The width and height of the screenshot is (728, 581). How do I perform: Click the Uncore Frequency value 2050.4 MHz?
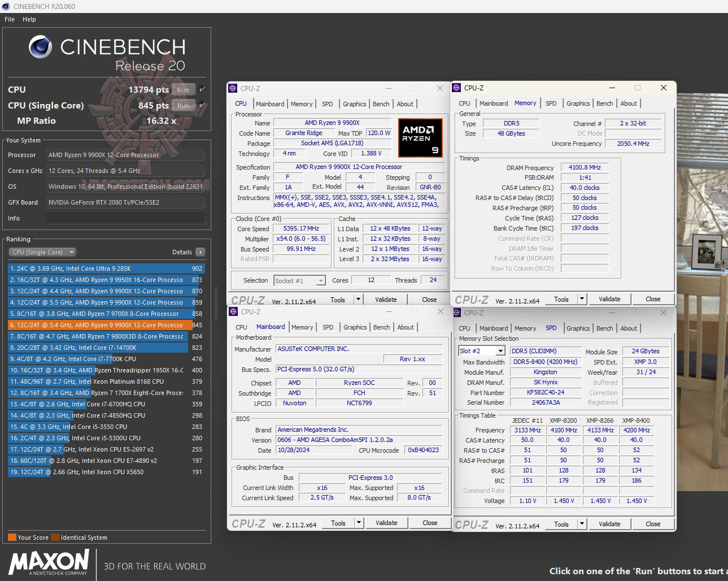coord(633,144)
